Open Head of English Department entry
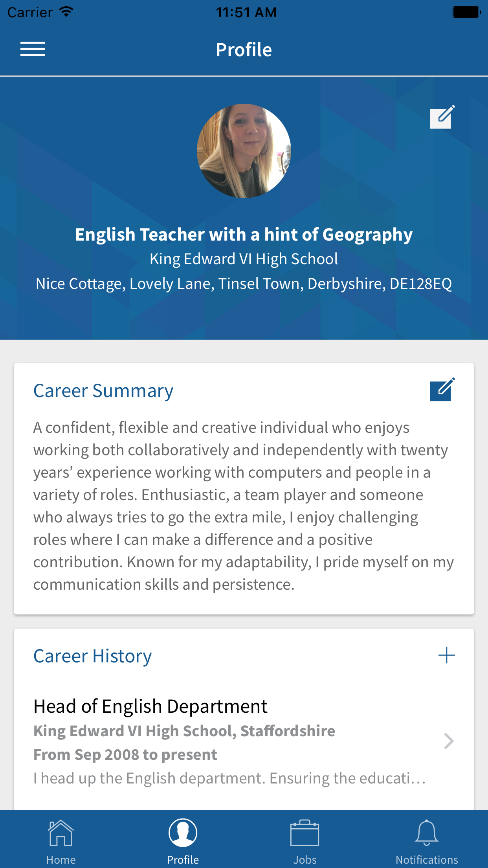The height and width of the screenshot is (868, 488). tap(150, 706)
